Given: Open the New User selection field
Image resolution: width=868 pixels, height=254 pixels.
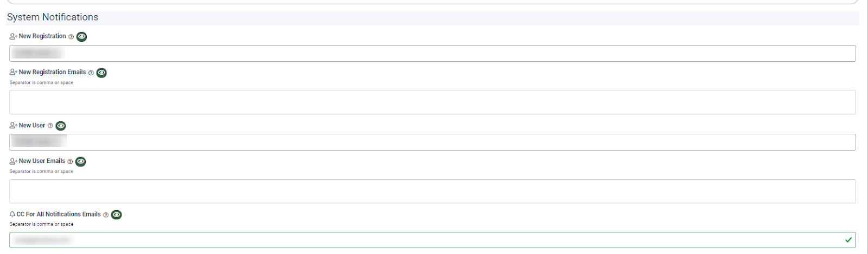Looking at the screenshot, I should click(x=432, y=142).
